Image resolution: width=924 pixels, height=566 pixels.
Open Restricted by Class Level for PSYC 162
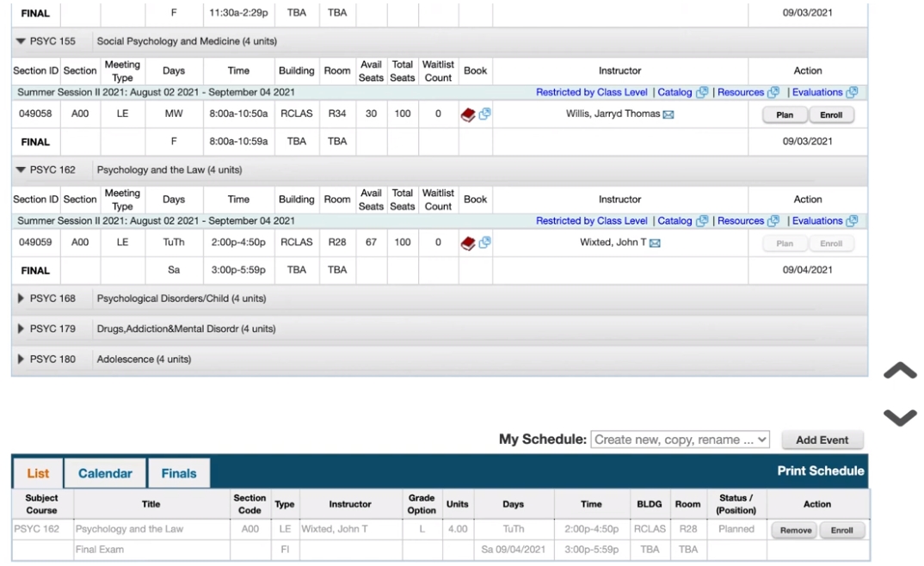click(x=592, y=221)
